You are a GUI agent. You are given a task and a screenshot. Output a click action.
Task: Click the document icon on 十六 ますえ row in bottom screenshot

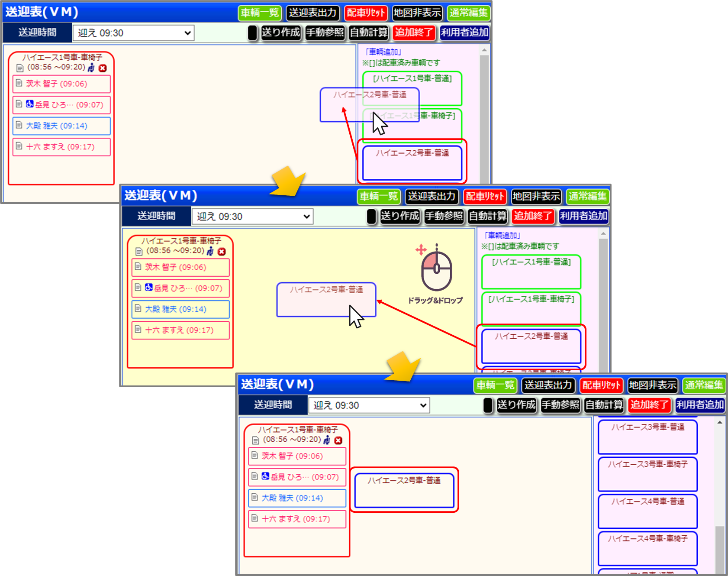[x=255, y=518]
